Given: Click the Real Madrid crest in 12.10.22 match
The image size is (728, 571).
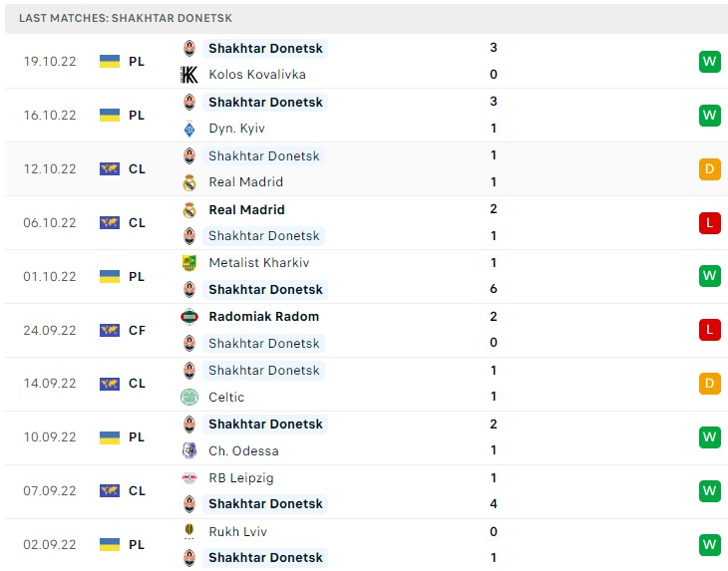Looking at the screenshot, I should tap(189, 182).
